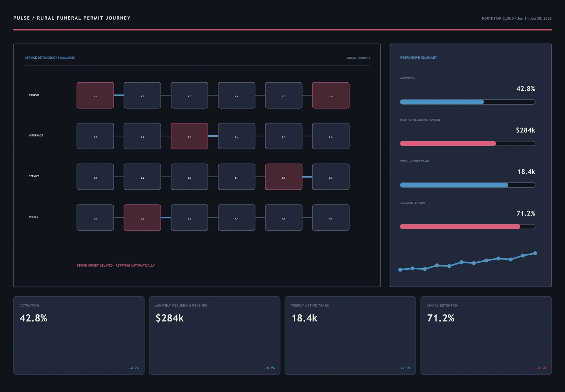Click the −1.3% change value
Screen dimensions: 565x392
[541, 368]
